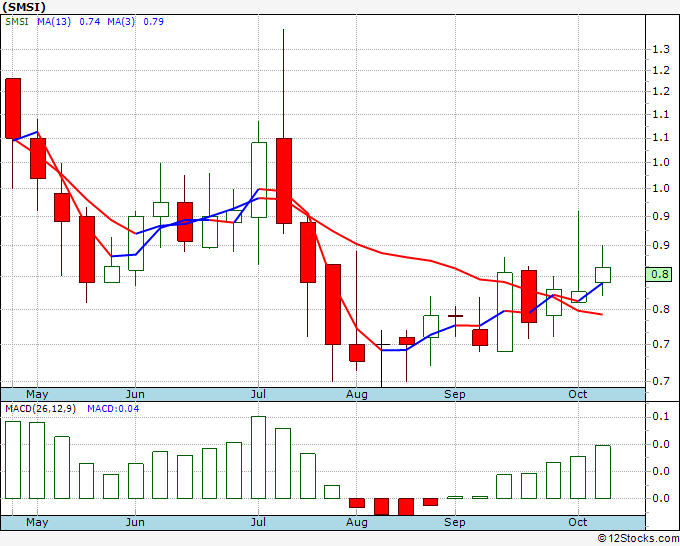
Task: Click Sep on the price chart axis
Action: pyautogui.click(x=455, y=394)
